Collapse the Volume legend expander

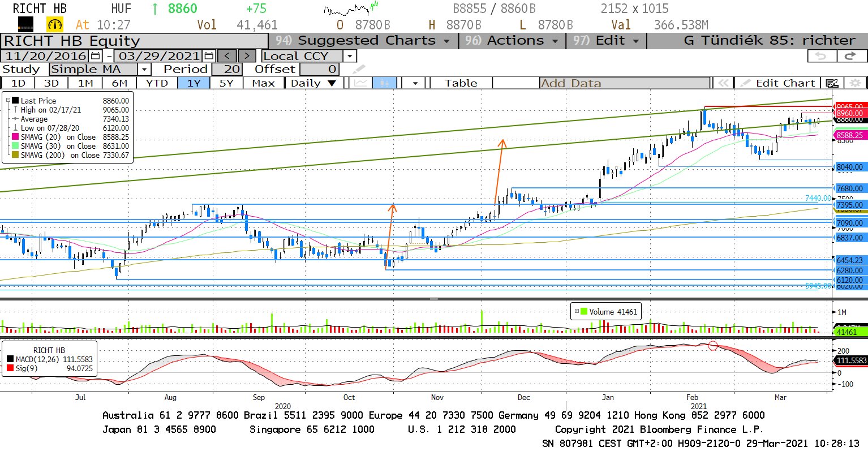click(x=577, y=311)
